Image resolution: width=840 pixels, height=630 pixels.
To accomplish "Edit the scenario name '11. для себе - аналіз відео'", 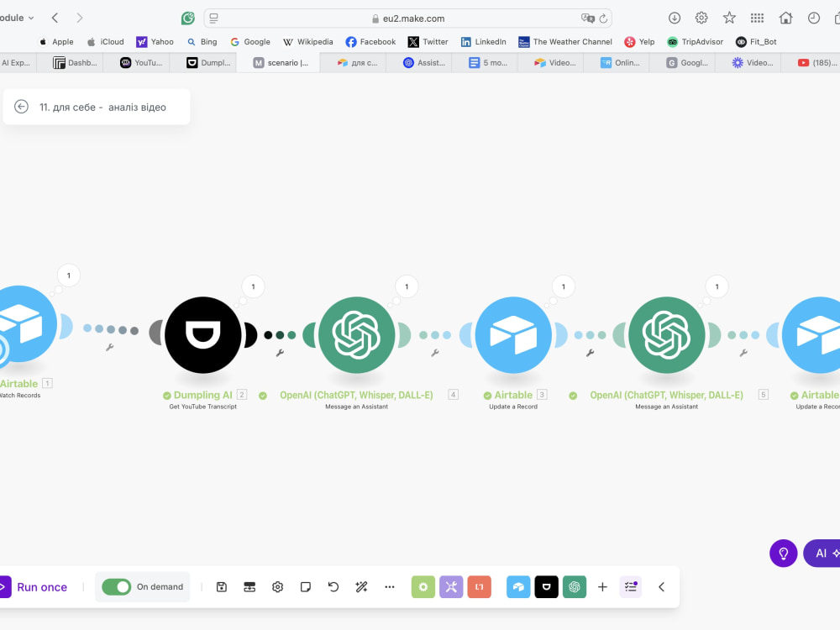I will click(102, 108).
